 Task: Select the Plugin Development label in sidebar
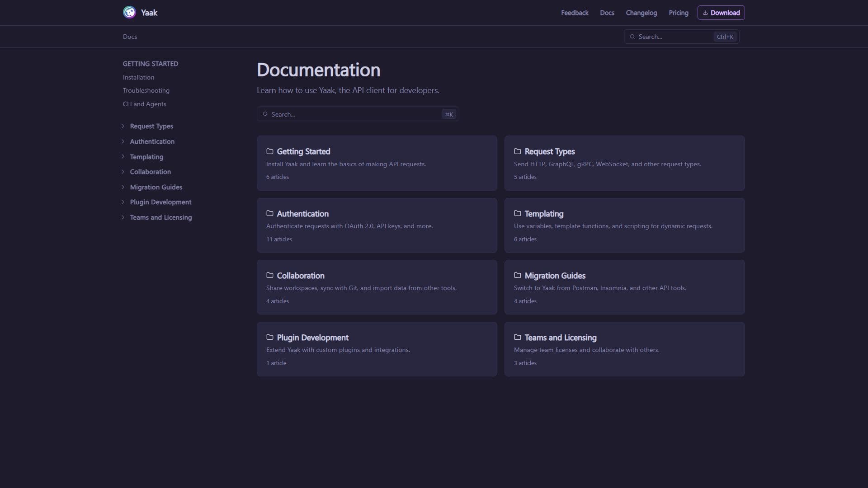click(x=160, y=202)
